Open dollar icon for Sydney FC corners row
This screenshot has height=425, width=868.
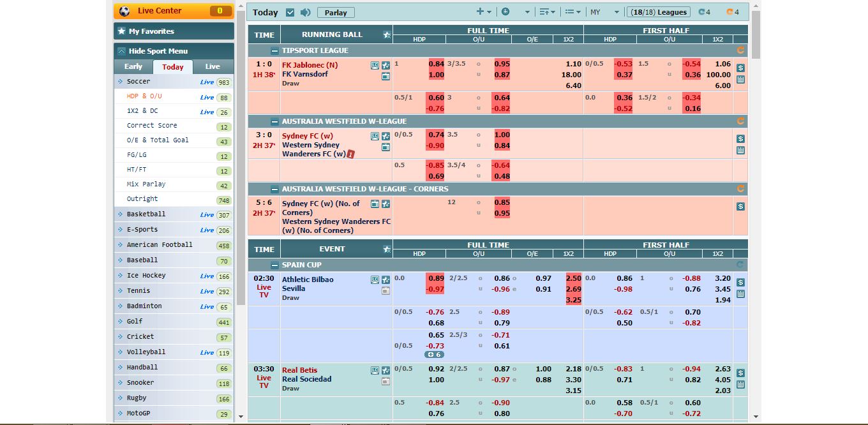740,206
